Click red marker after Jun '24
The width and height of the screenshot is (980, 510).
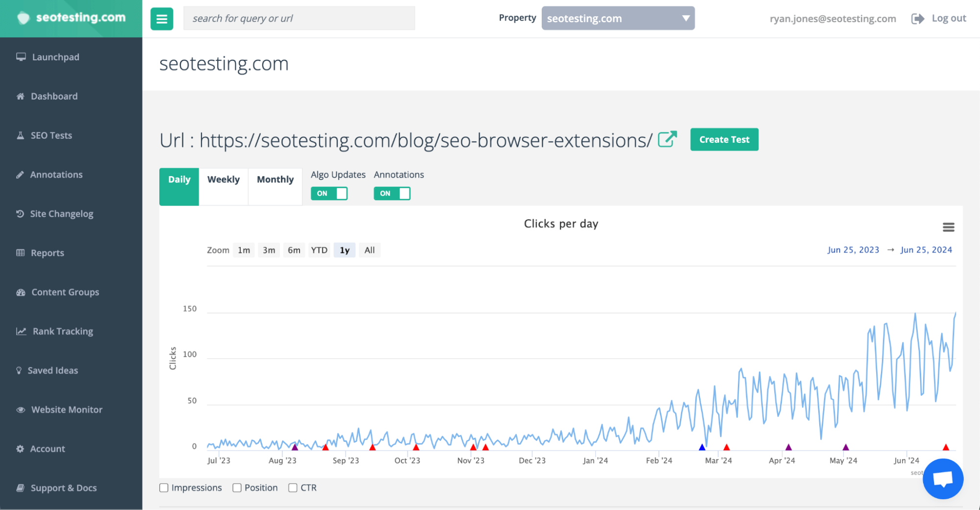[946, 447]
